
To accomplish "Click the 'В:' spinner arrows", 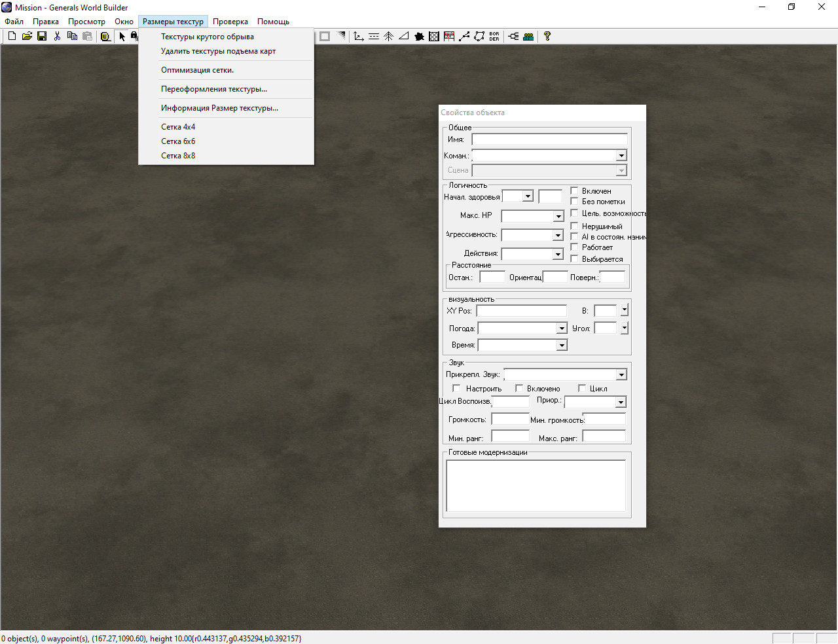I will point(625,310).
